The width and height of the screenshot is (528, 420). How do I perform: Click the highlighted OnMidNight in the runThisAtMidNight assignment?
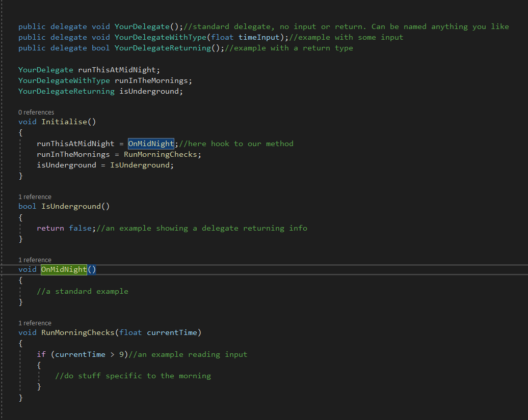pyautogui.click(x=151, y=144)
